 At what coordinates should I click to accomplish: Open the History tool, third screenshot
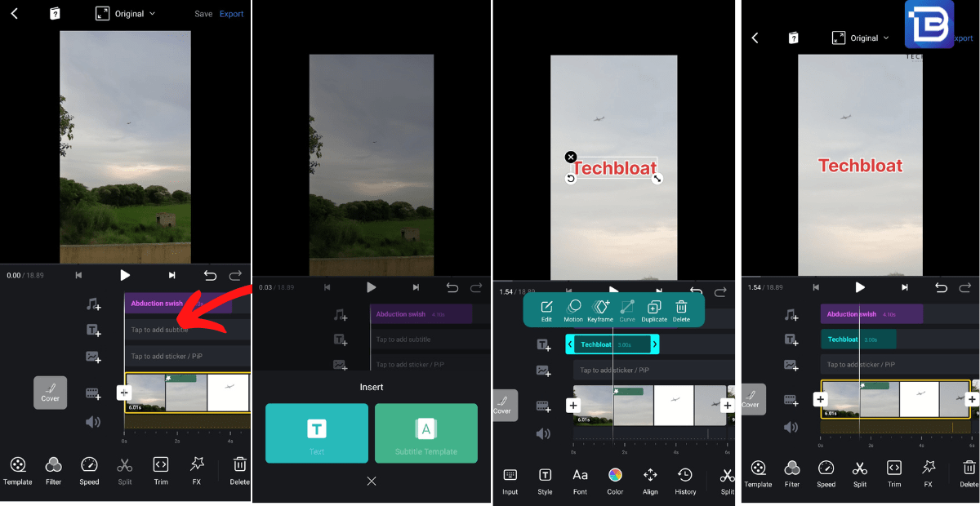point(685,481)
